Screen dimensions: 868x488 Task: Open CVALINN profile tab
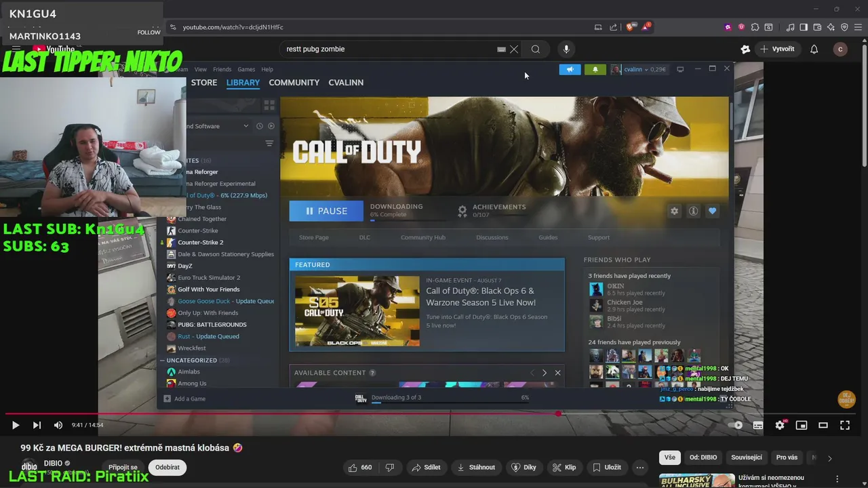pos(346,82)
